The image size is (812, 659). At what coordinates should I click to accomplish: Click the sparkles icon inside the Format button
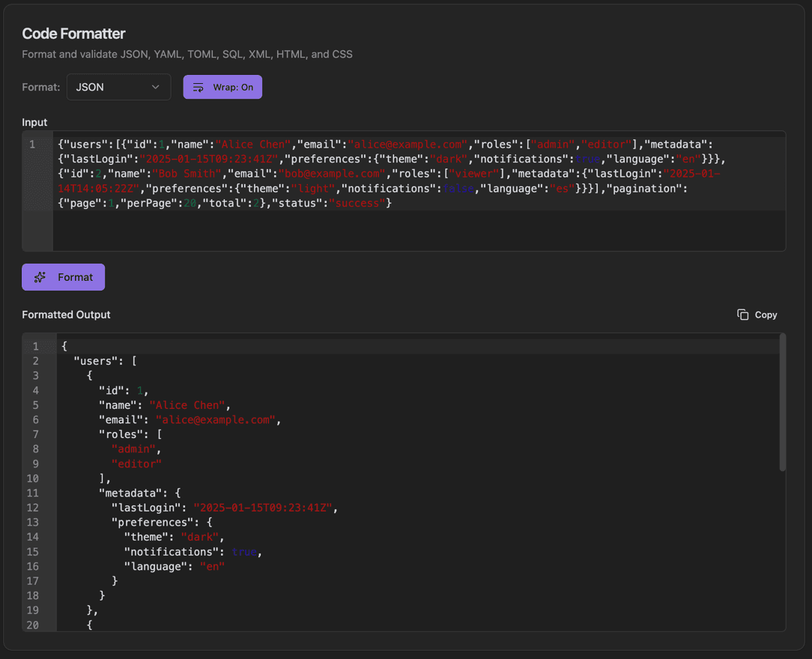[x=41, y=276]
